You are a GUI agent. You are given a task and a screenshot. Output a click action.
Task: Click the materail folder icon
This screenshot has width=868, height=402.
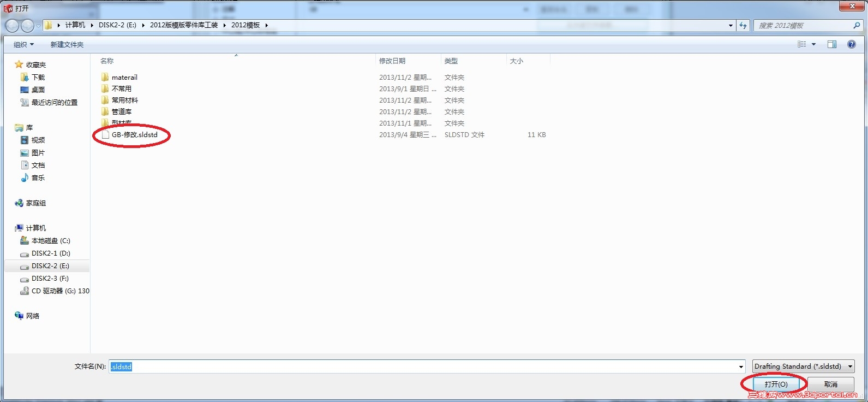105,77
